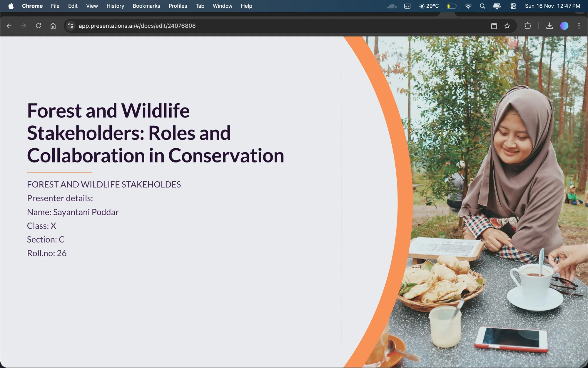
Task: Check the battery status icon
Action: (452, 6)
